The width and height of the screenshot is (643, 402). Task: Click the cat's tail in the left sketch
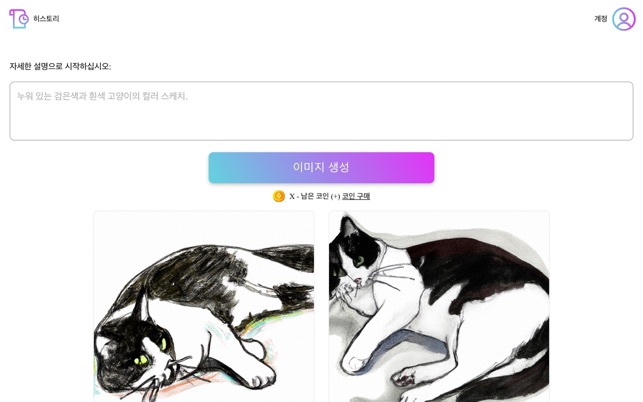point(291,256)
